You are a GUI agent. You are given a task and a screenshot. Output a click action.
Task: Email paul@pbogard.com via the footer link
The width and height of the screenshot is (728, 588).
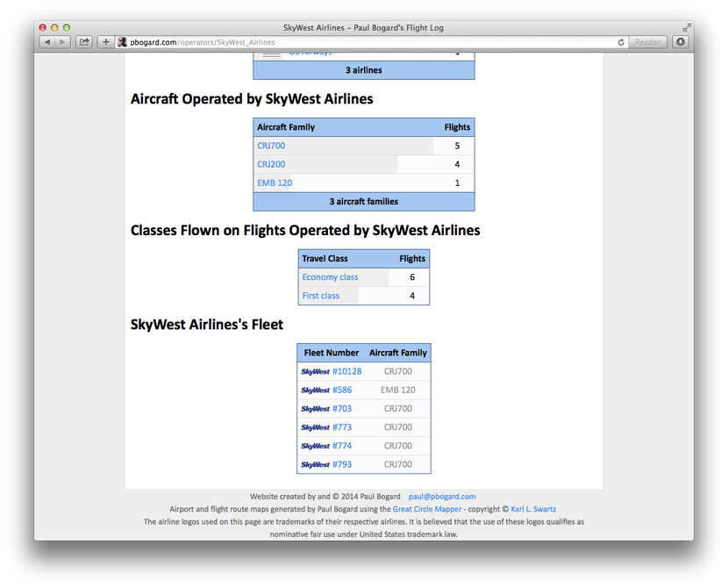tap(442, 496)
